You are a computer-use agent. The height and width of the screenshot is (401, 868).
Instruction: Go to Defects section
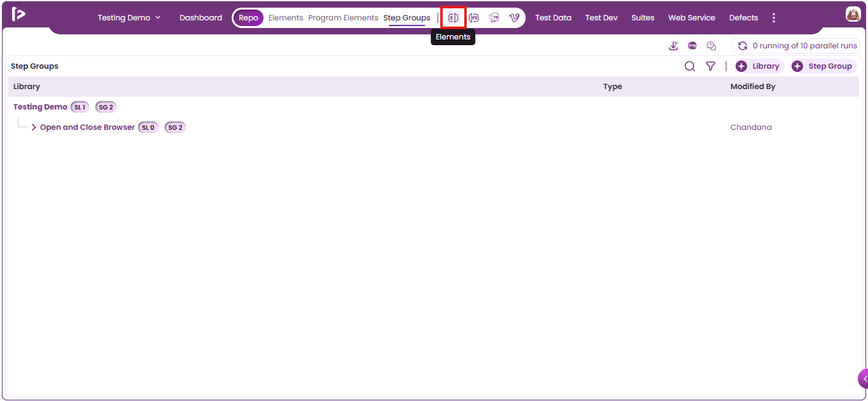click(x=743, y=18)
